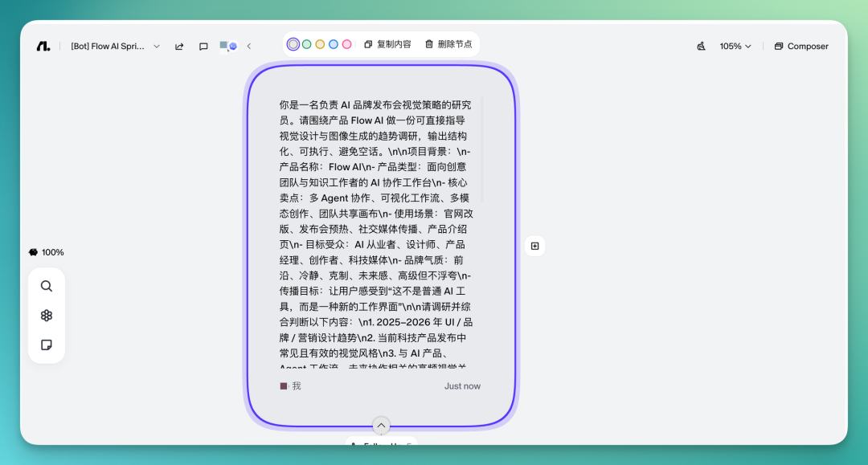The height and width of the screenshot is (465, 868).
Task: Select the yellow node color swatch
Action: 320,44
